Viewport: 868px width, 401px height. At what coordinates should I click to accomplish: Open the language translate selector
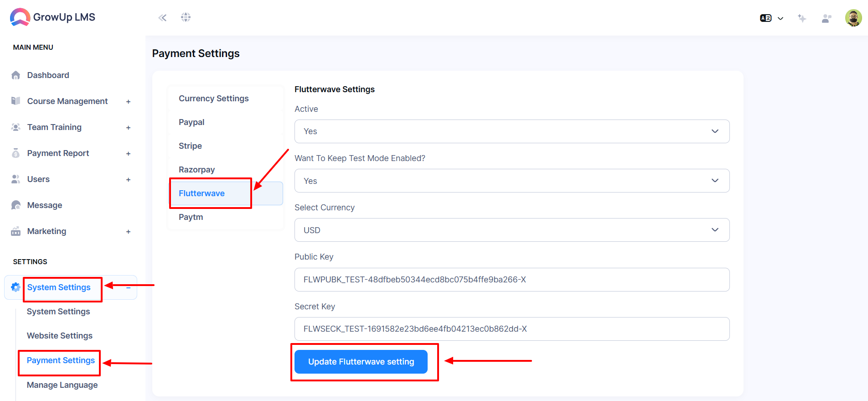coord(771,18)
